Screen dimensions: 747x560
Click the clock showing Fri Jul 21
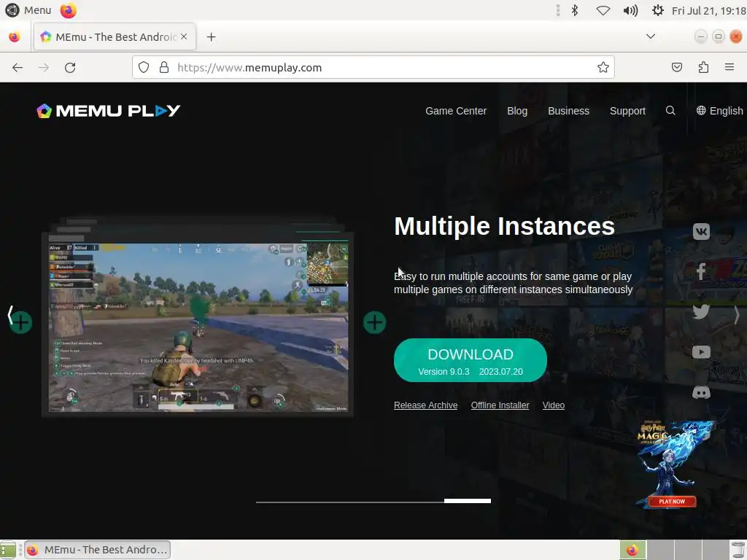[x=708, y=10]
